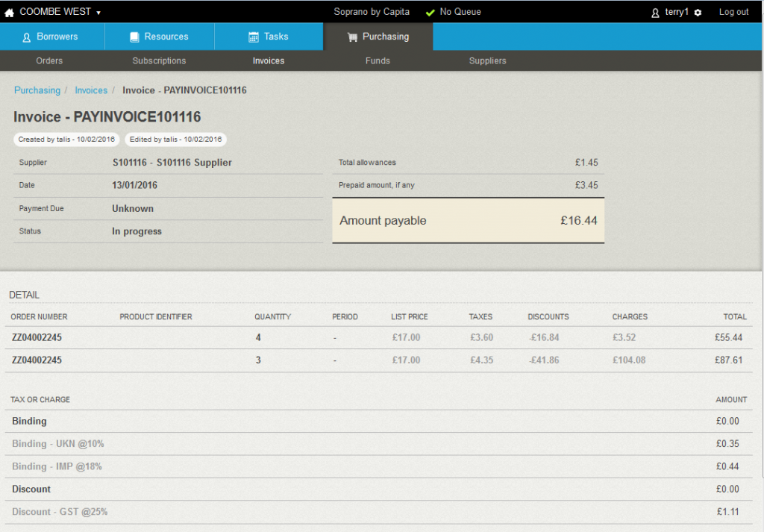
Task: Click the Log out link
Action: pyautogui.click(x=733, y=12)
